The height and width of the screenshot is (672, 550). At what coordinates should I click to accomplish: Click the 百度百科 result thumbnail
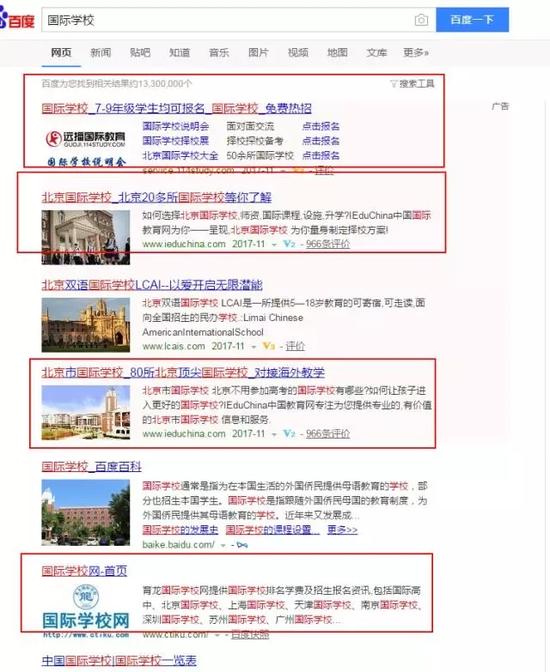86,513
